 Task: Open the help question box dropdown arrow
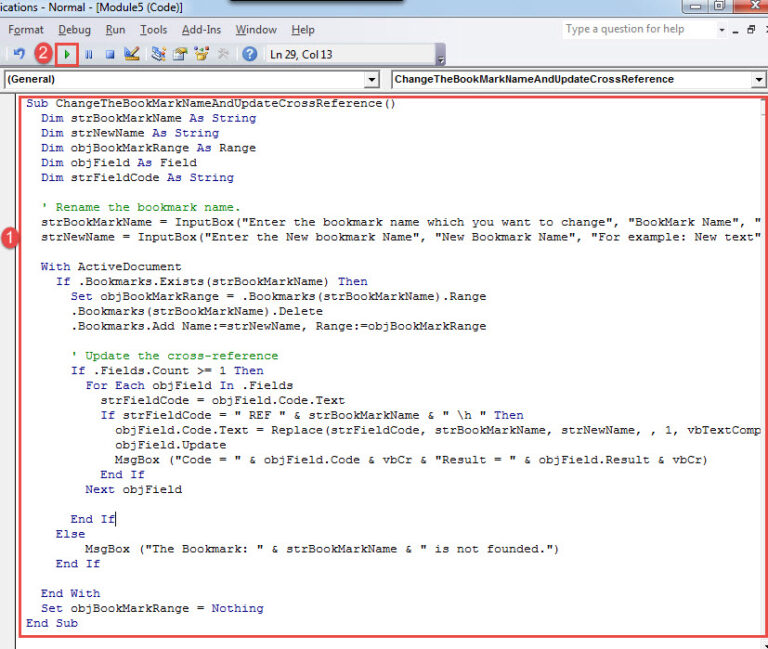click(x=721, y=30)
